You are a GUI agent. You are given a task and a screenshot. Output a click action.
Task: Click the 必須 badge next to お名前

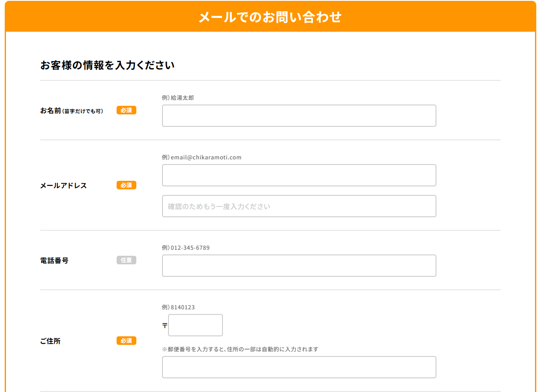coord(126,110)
